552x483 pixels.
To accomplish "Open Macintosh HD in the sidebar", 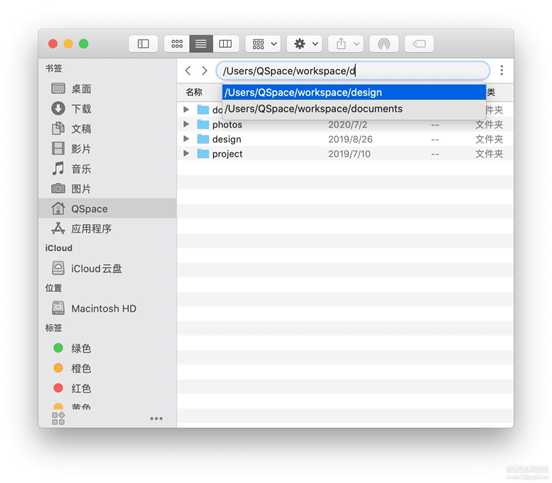I will coord(107,308).
